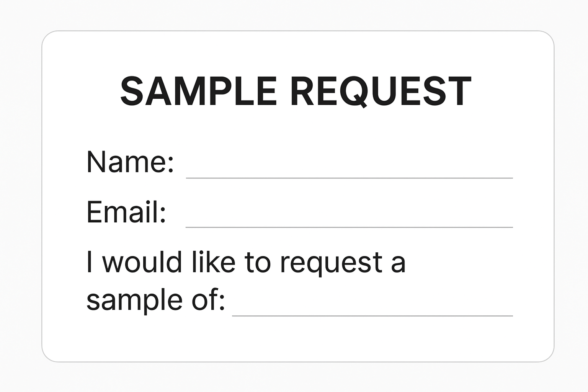Click empty white card area below last field
588x392 pixels.
pos(296,341)
